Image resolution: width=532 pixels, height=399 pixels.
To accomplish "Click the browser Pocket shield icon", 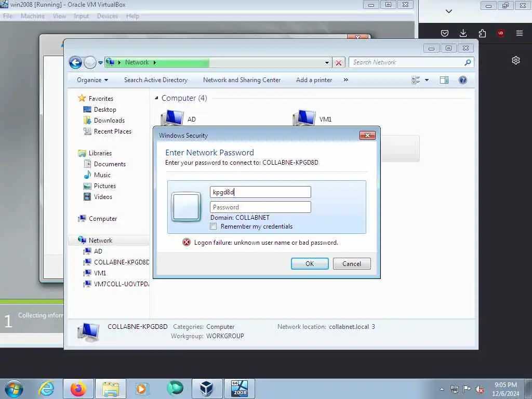I will [445, 33].
